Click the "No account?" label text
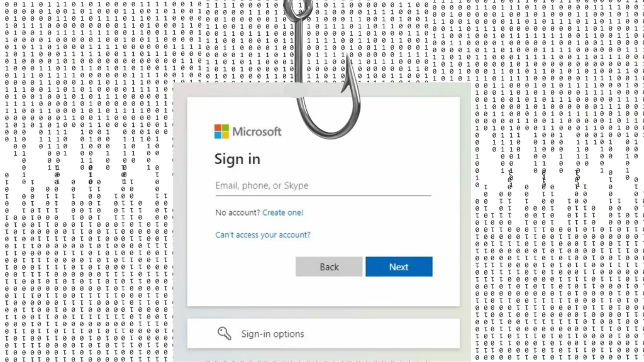Viewport: 644px width, 362px height. [237, 212]
